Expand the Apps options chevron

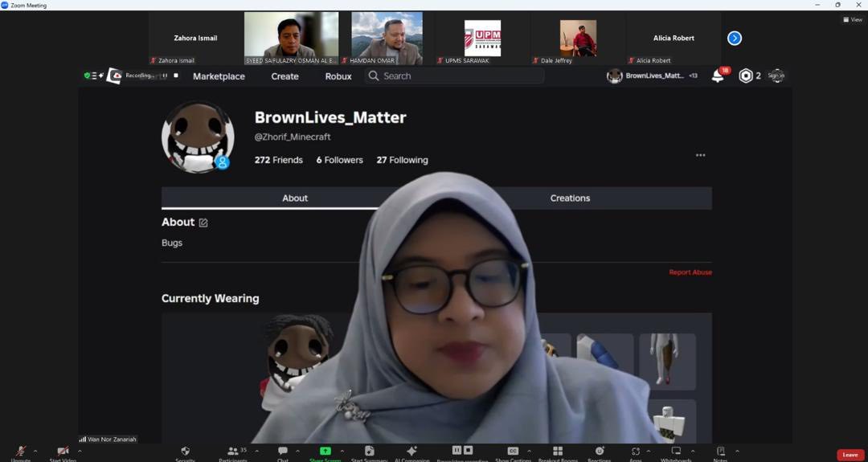coord(649,451)
